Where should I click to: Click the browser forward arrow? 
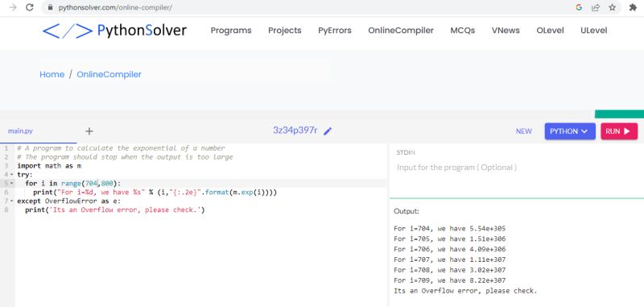pyautogui.click(x=13, y=7)
